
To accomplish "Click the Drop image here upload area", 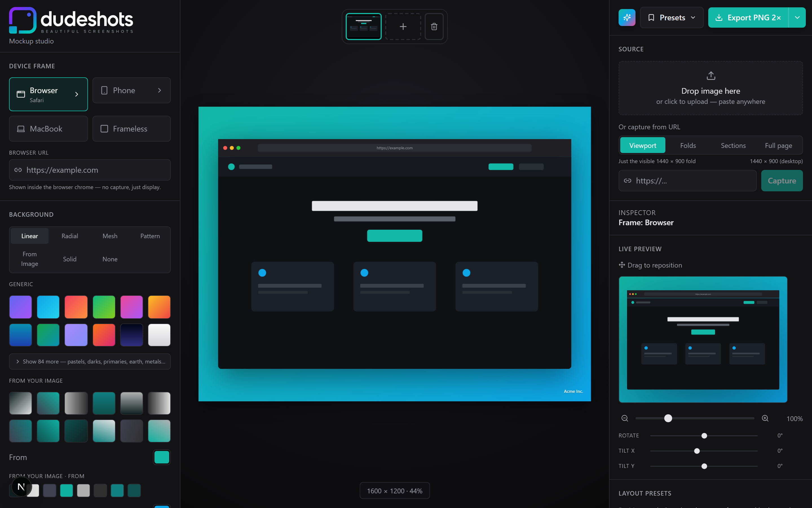I will pyautogui.click(x=711, y=88).
